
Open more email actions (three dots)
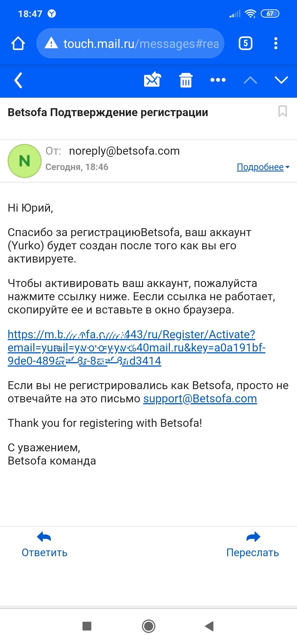pyautogui.click(x=218, y=80)
